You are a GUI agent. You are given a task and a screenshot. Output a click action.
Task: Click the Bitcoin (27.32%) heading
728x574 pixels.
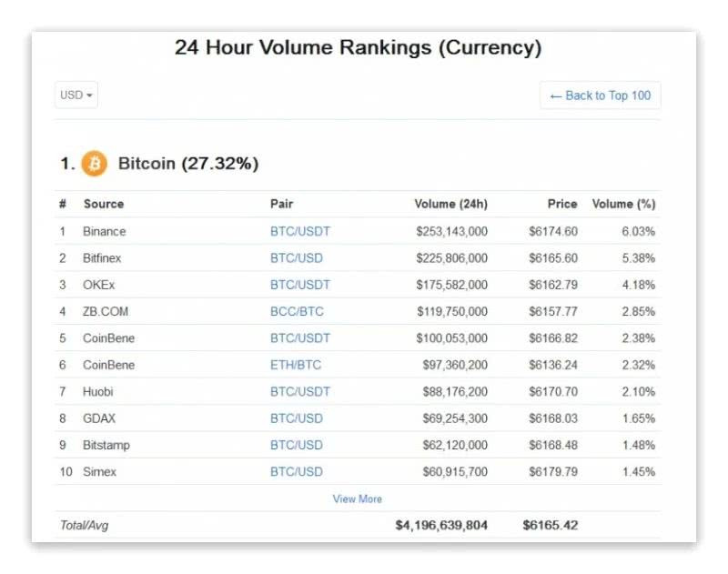click(x=188, y=164)
